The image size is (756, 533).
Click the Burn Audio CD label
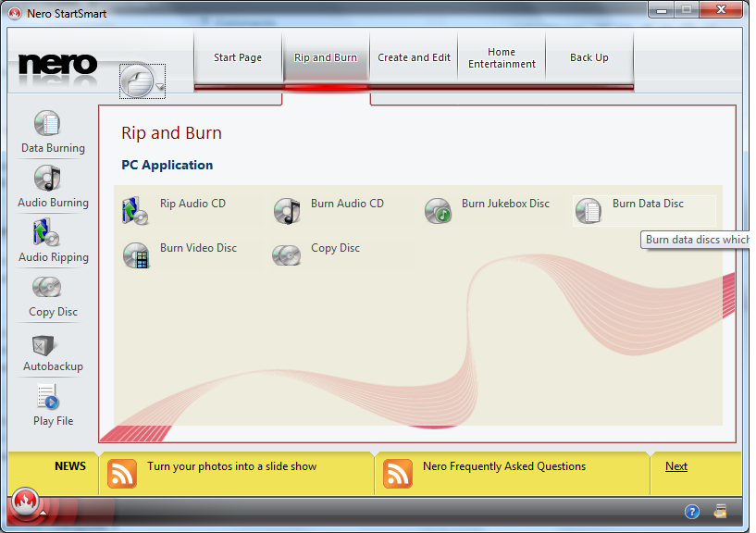point(347,204)
